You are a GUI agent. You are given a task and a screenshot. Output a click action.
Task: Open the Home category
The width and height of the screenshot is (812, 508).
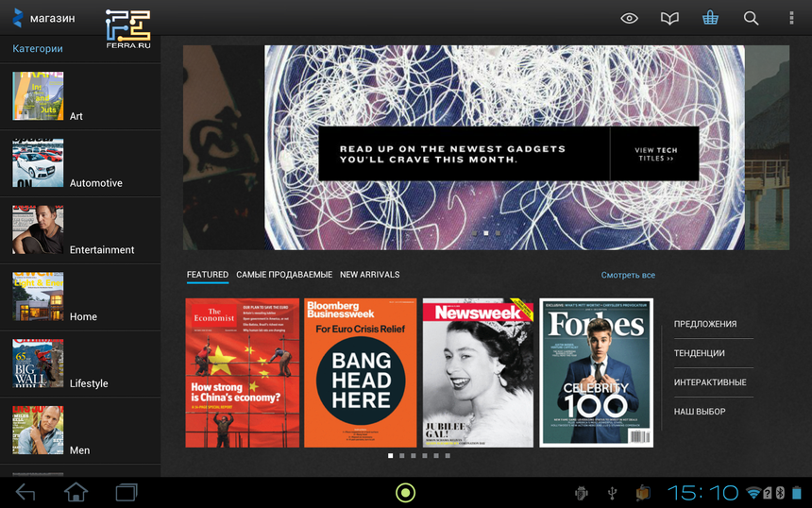[80, 296]
